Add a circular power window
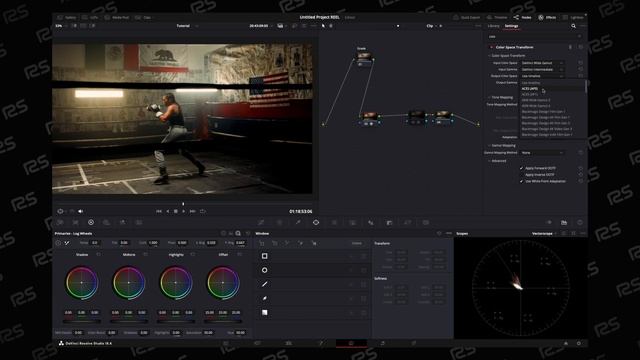The width and height of the screenshot is (640, 360). pyautogui.click(x=264, y=270)
